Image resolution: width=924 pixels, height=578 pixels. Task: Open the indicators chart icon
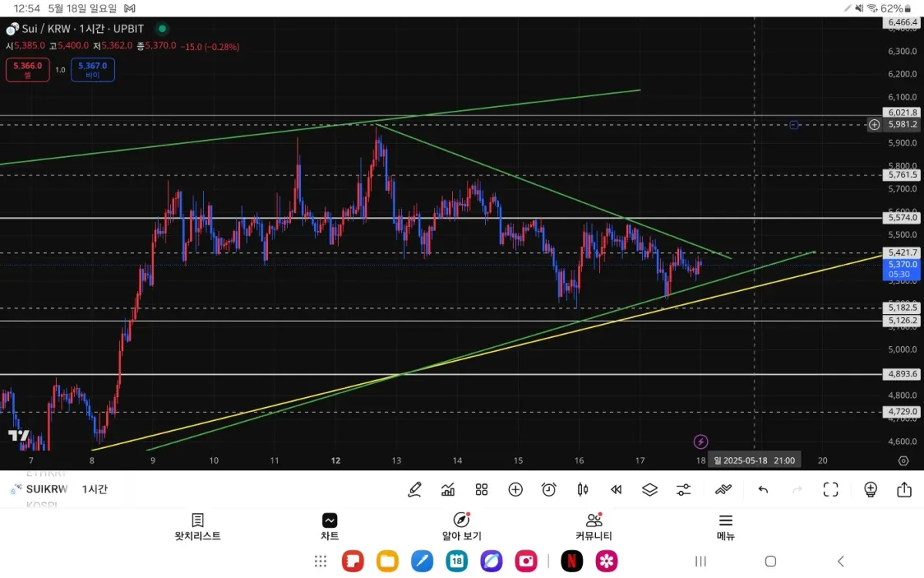pos(448,489)
